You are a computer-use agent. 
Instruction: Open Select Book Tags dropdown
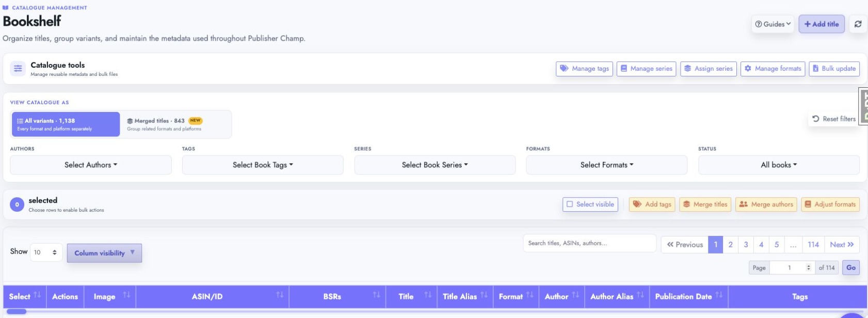pyautogui.click(x=263, y=165)
